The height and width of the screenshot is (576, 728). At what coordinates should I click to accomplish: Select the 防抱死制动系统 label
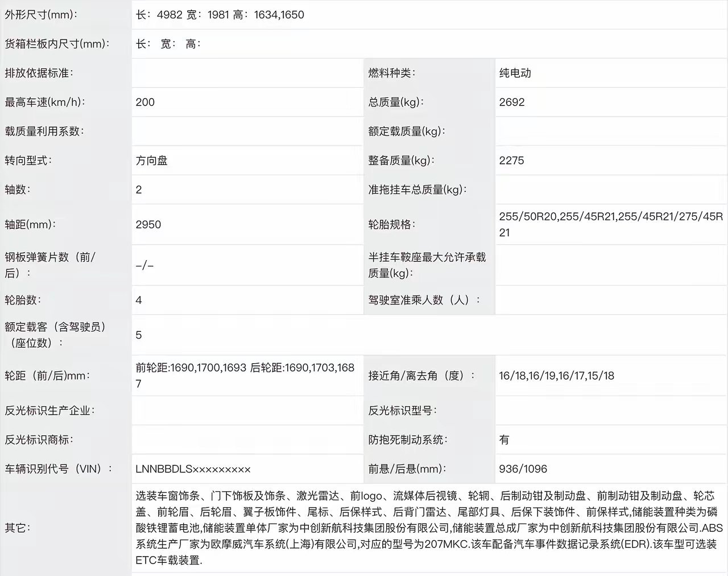408,439
